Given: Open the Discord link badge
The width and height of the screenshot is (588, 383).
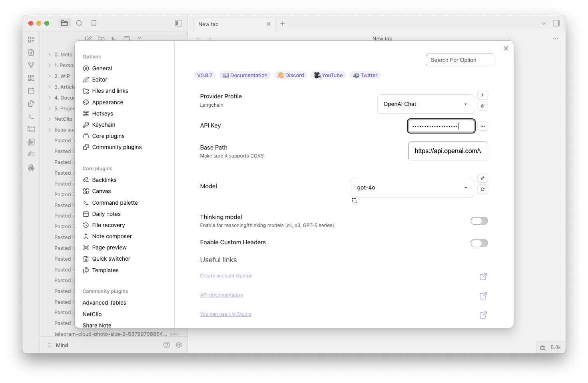Looking at the screenshot, I should pyautogui.click(x=291, y=75).
